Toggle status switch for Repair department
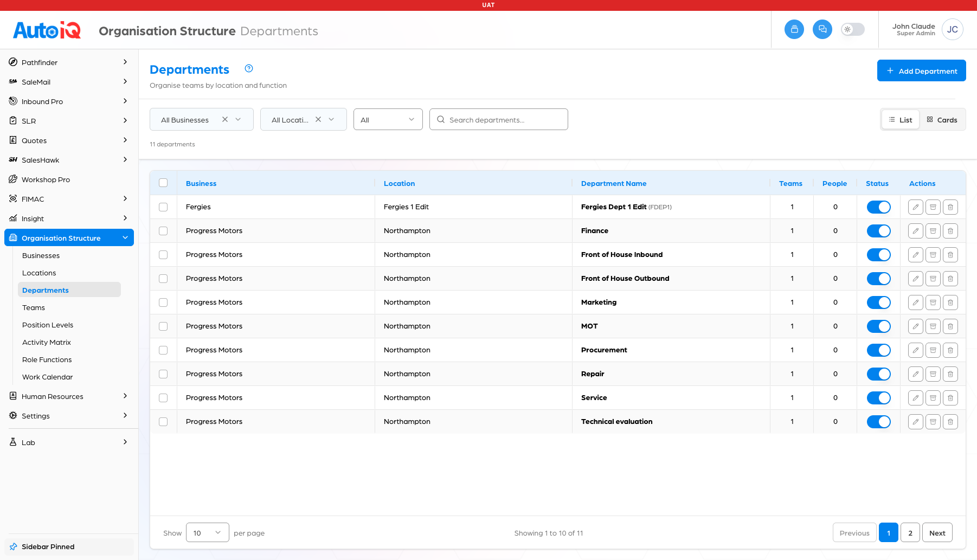The width and height of the screenshot is (977, 560). (879, 374)
